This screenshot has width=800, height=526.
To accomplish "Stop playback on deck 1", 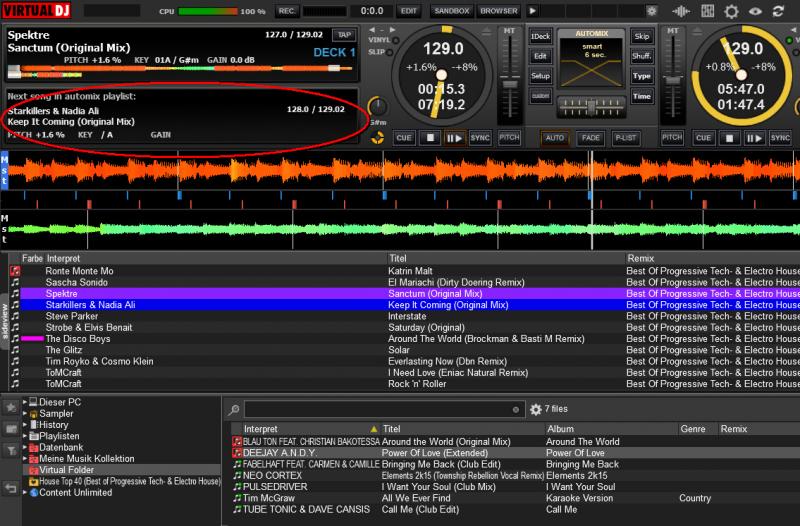I will pos(430,138).
